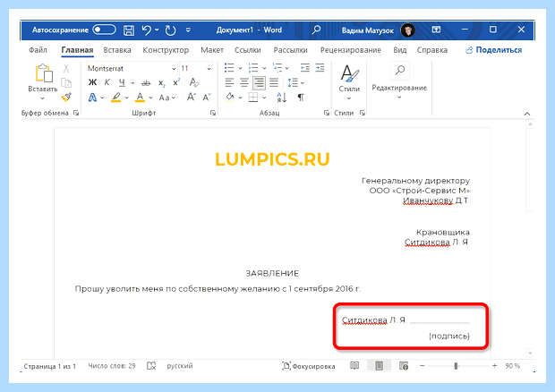The image size is (555, 392).
Task: Switch to Read Mode view icon
Action: (x=354, y=365)
